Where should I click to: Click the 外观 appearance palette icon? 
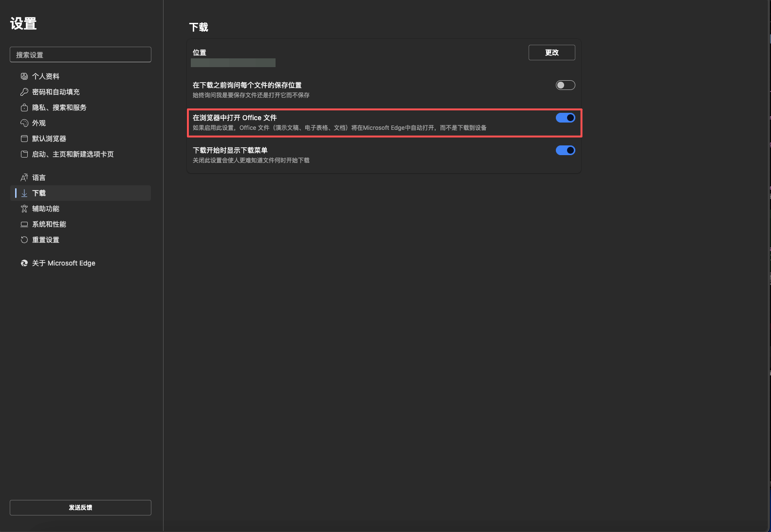(24, 123)
